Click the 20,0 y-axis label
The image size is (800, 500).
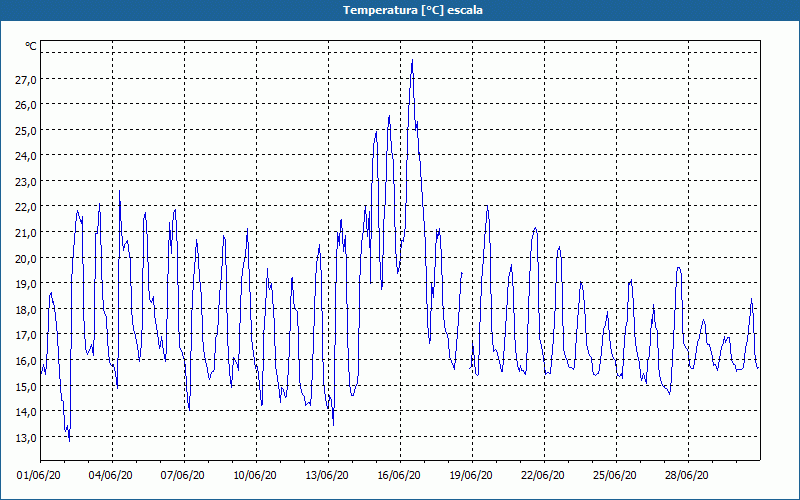26,258
